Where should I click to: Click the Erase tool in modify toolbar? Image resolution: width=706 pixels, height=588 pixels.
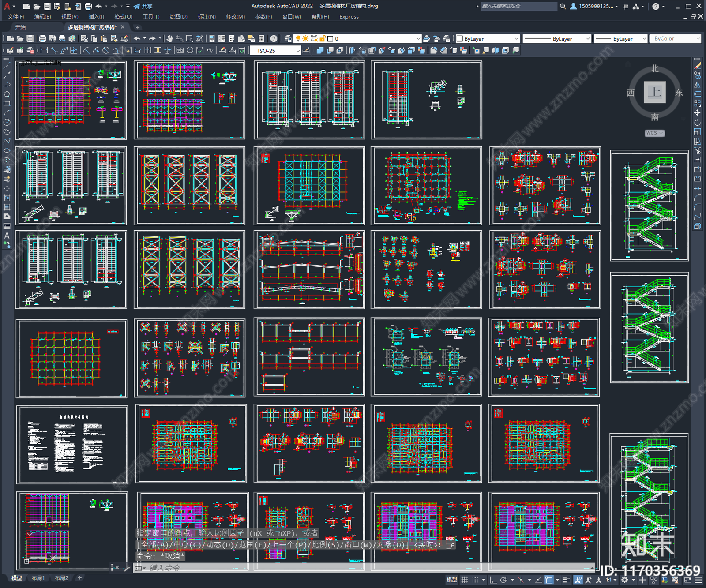(697, 65)
